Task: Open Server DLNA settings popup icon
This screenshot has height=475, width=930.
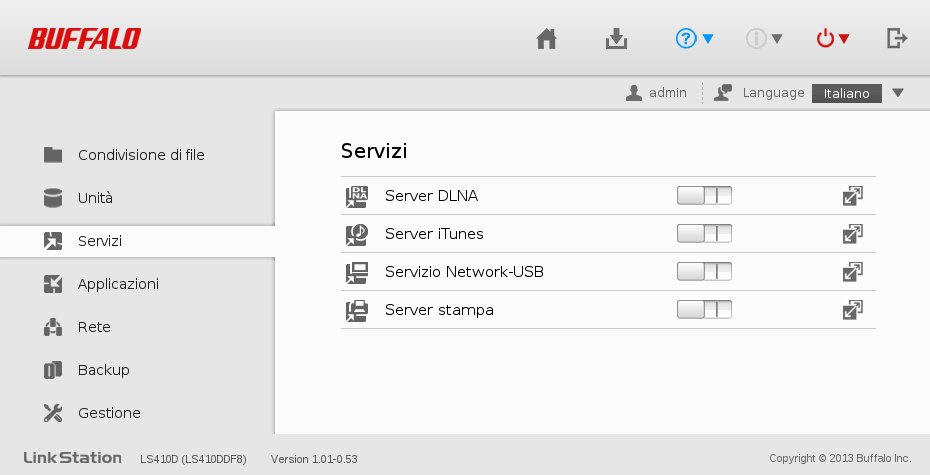Action: click(852, 196)
